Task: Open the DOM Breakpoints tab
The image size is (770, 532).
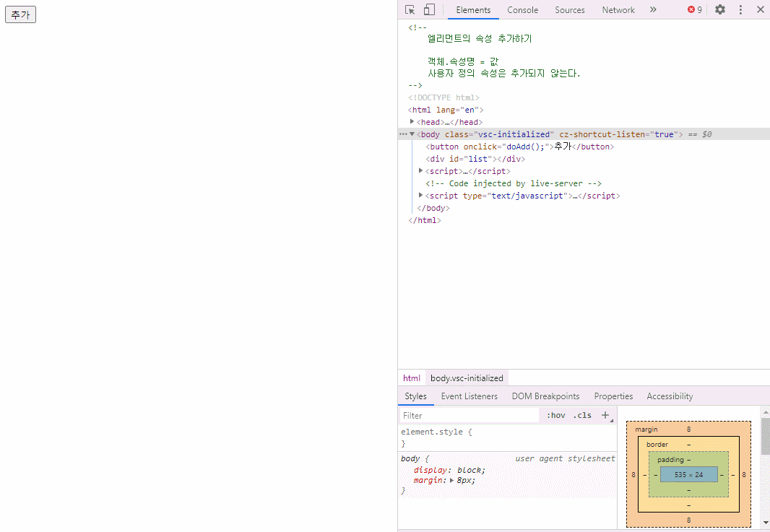Action: 545,396
